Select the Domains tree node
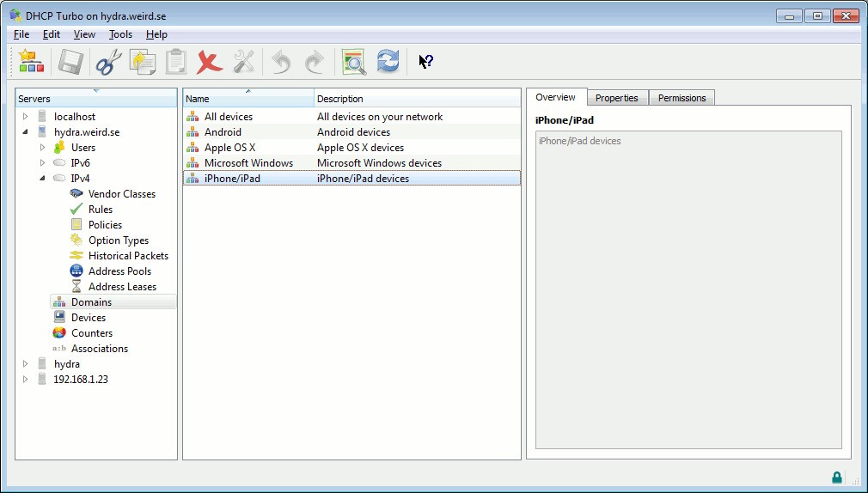This screenshot has height=493, width=868. (91, 302)
